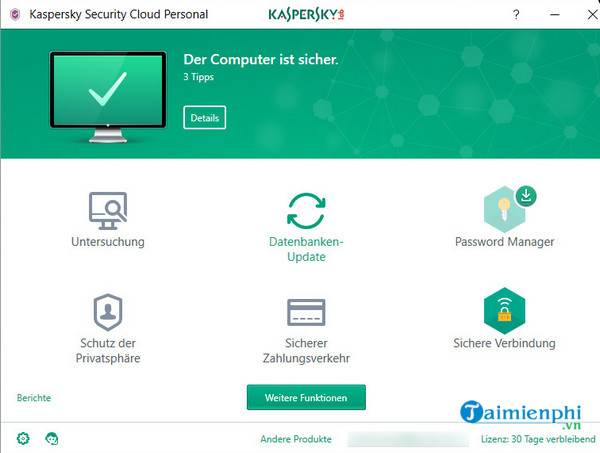Open the Andere Produkte link
This screenshot has height=453, width=600.
click(296, 439)
